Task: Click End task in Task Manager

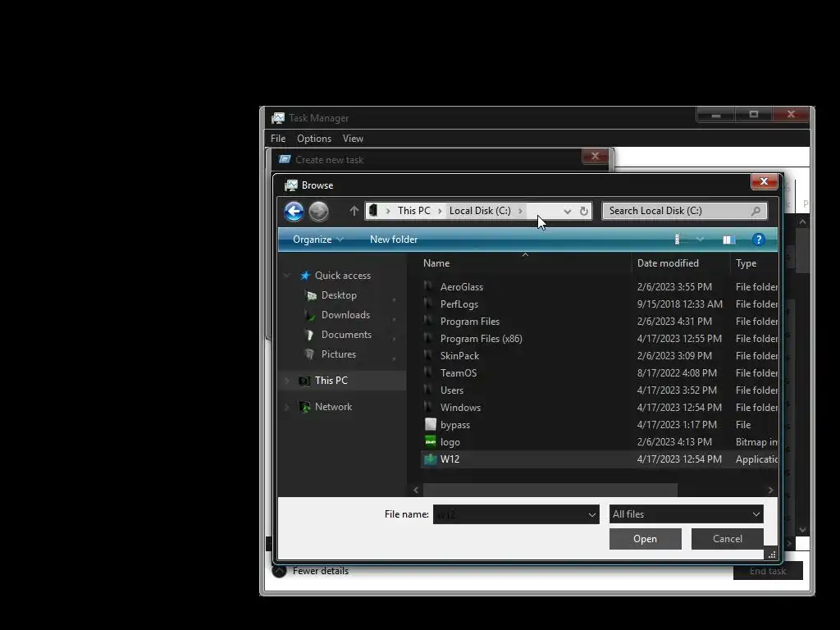Action: tap(767, 571)
